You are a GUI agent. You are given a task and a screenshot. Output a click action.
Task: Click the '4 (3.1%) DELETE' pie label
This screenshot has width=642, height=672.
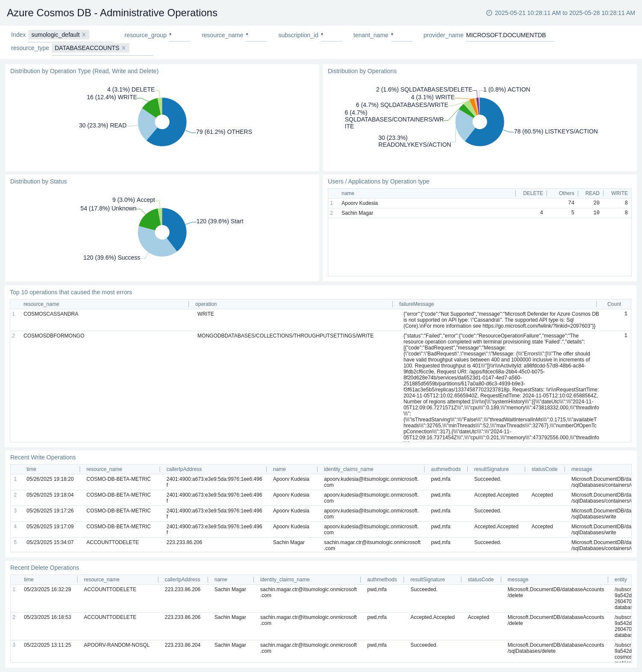click(x=131, y=89)
